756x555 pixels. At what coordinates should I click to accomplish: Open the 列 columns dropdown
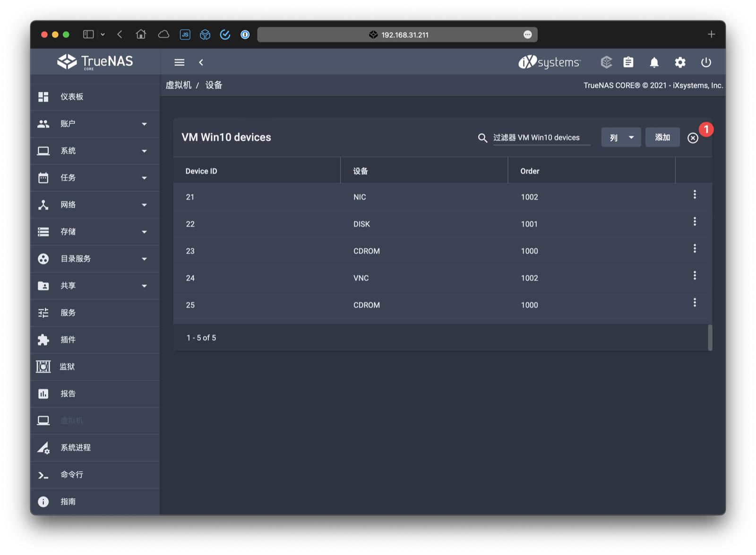tap(620, 137)
